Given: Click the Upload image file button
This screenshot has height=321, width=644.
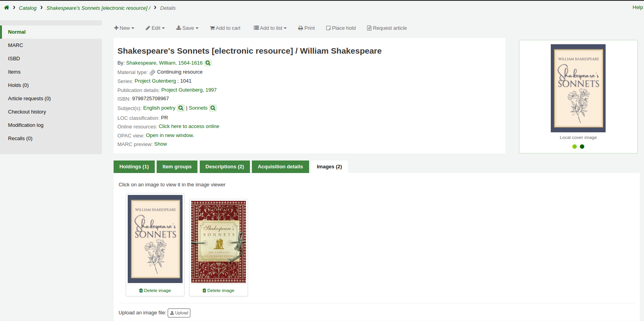Looking at the screenshot, I should point(179,313).
